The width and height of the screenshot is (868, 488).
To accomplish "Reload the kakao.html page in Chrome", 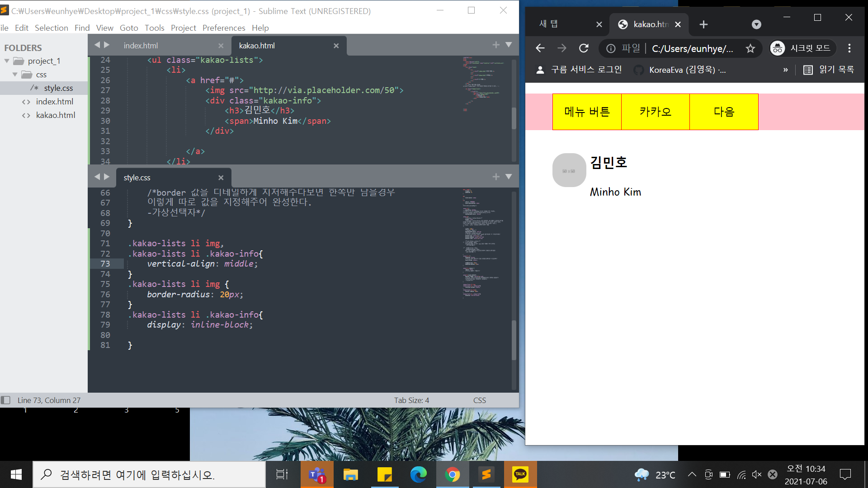I will point(584,48).
